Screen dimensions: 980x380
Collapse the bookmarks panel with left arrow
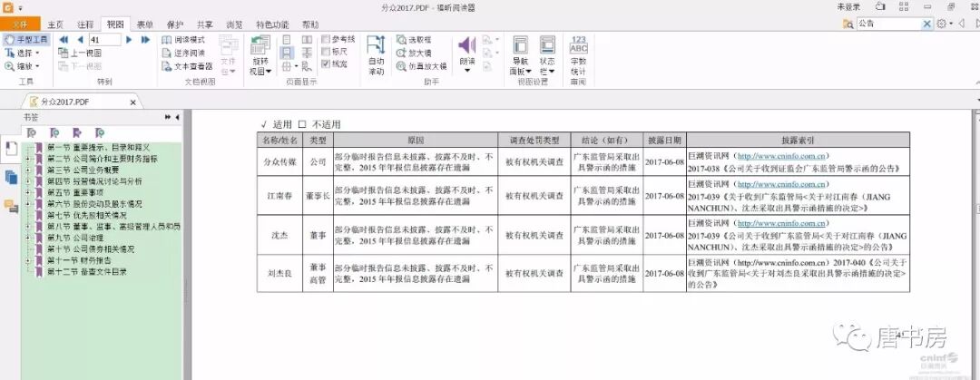tap(178, 117)
